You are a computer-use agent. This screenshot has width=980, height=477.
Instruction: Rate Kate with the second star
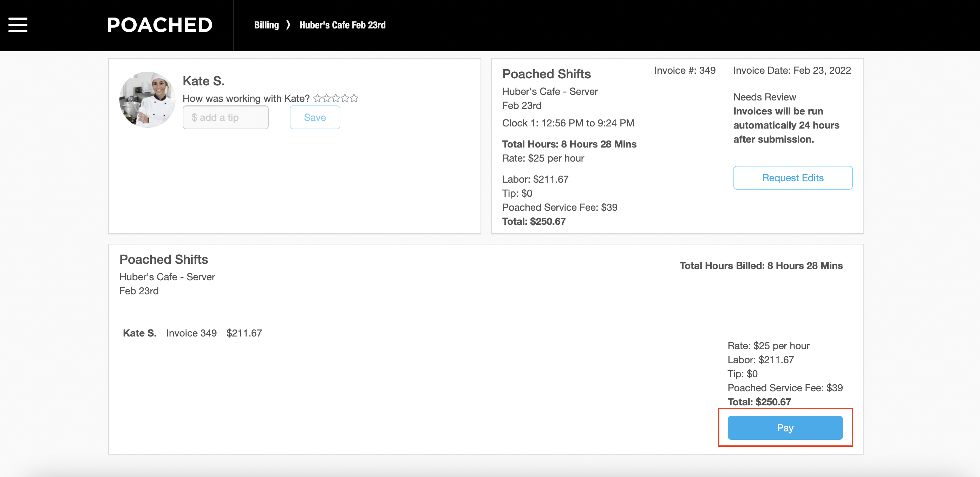pos(327,98)
